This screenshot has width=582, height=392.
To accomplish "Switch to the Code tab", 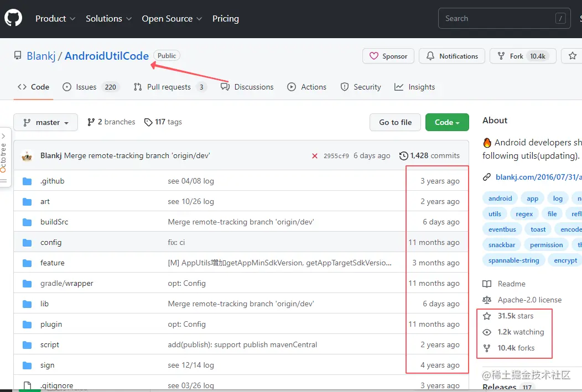I will point(33,87).
